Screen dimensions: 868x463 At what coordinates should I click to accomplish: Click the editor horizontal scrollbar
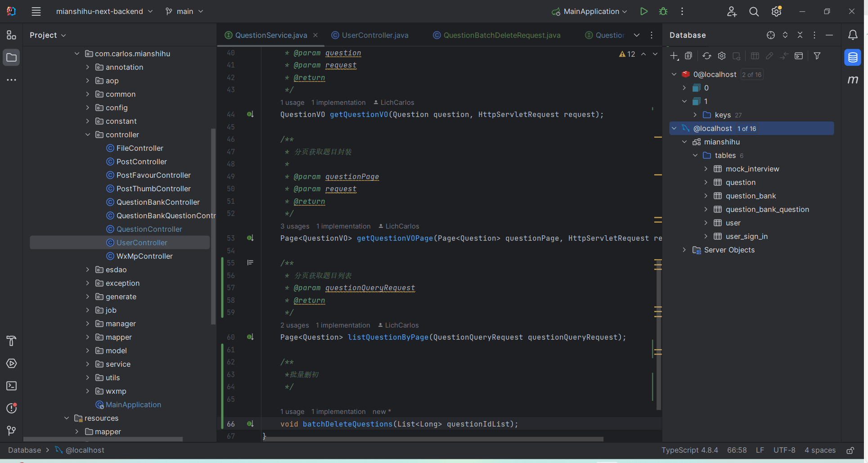[x=432, y=439]
